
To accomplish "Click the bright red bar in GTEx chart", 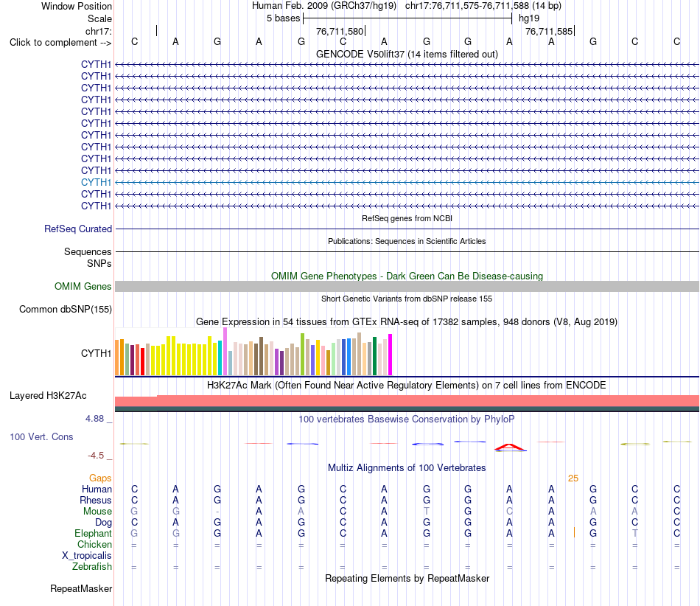I will pos(142,361).
